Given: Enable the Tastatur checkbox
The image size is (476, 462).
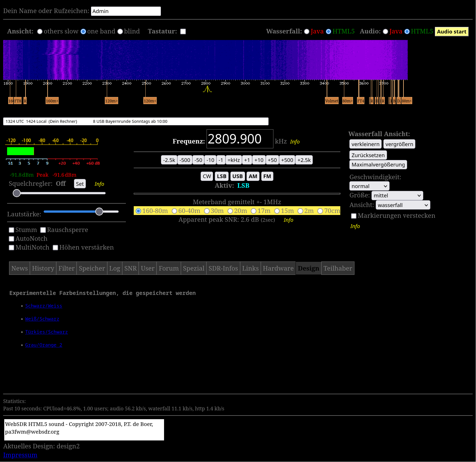Looking at the screenshot, I should pos(183,31).
